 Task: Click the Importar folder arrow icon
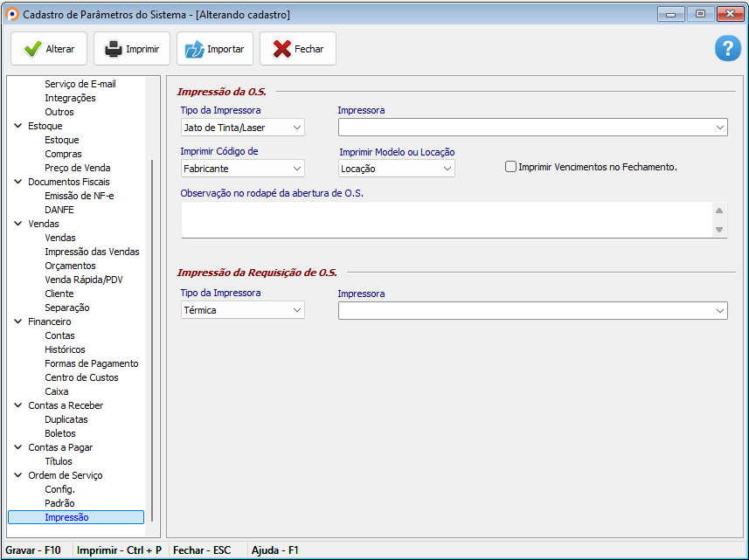coord(194,49)
